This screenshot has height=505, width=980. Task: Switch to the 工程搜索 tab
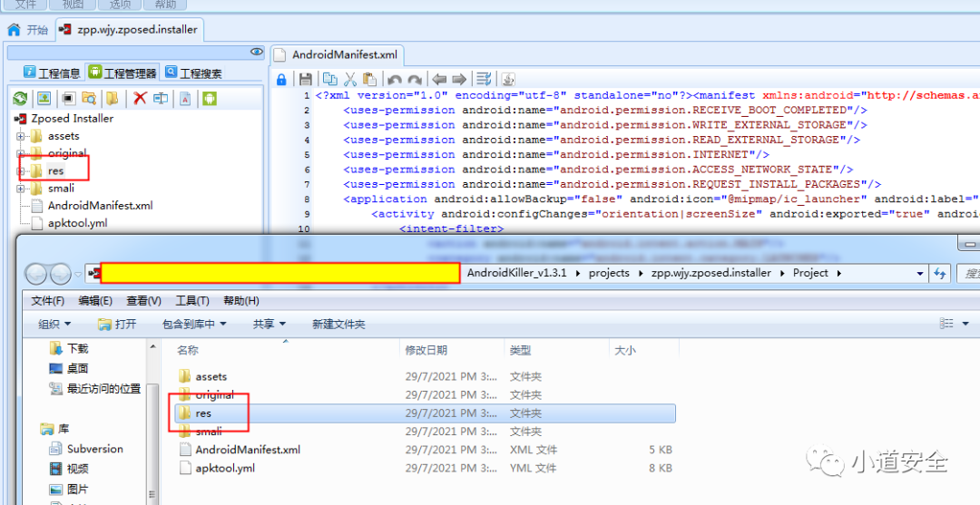click(x=193, y=73)
